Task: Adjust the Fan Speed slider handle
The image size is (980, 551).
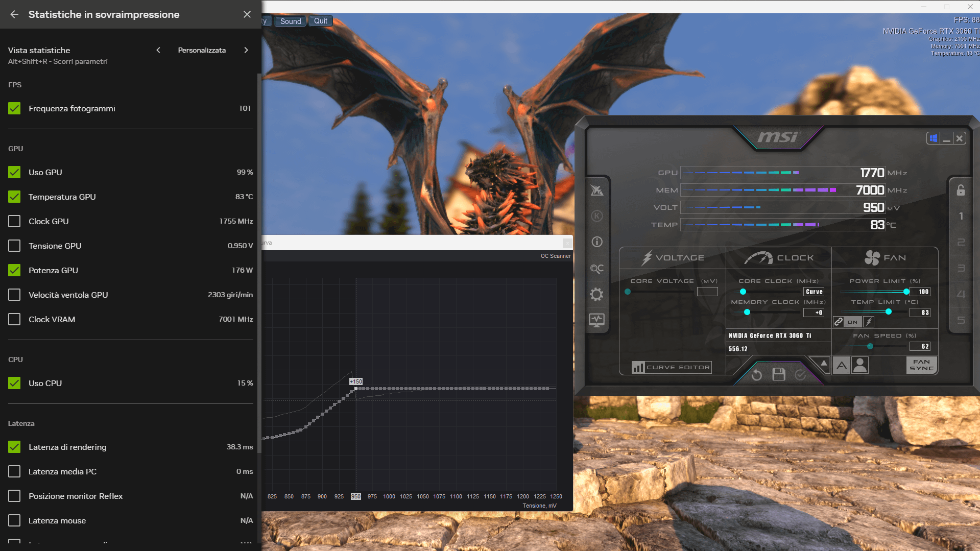Action: [870, 346]
